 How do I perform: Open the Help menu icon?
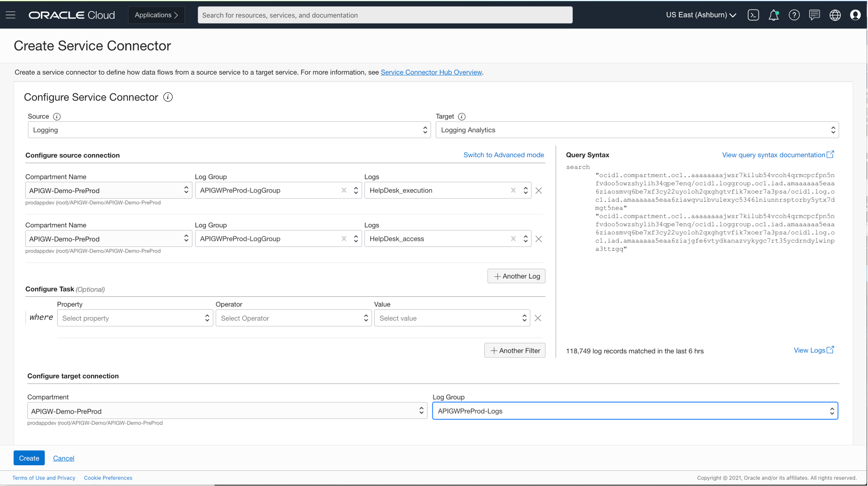click(794, 15)
